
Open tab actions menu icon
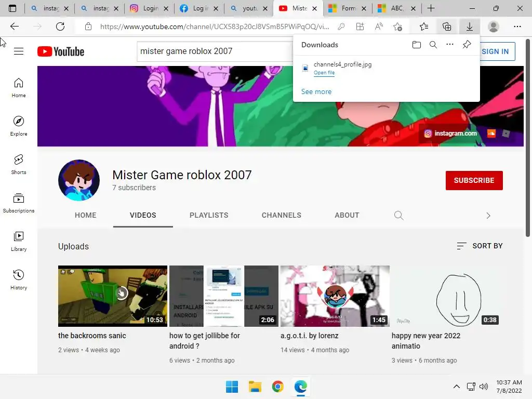[x=12, y=8]
